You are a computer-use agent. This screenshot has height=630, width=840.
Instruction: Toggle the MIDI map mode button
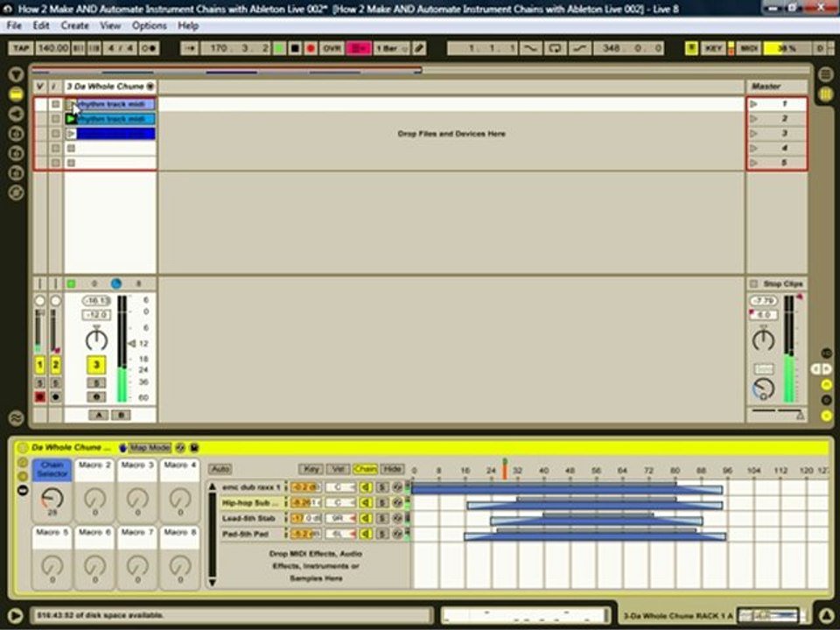click(x=749, y=48)
